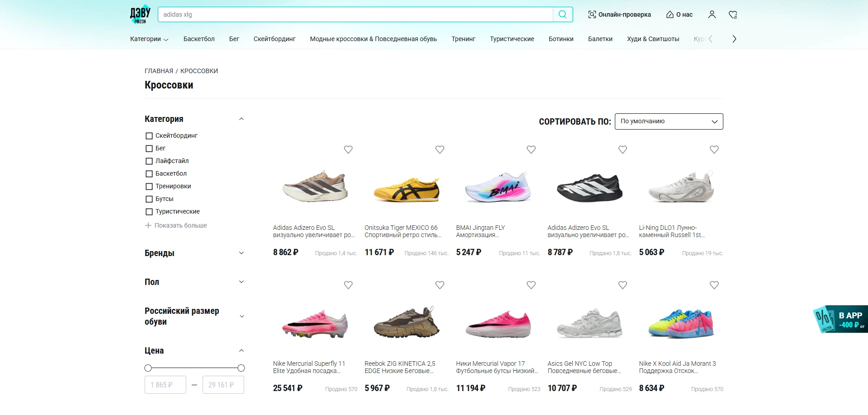The height and width of the screenshot is (415, 868).
Task: Like the Nike Mercurial Vapor 17 boots
Action: (x=531, y=285)
